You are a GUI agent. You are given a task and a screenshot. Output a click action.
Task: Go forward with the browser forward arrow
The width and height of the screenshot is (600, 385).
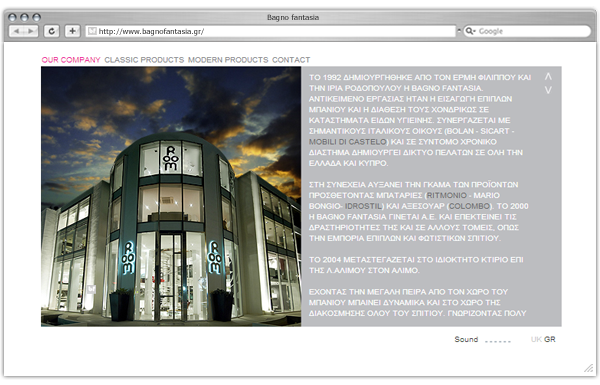[x=31, y=31]
